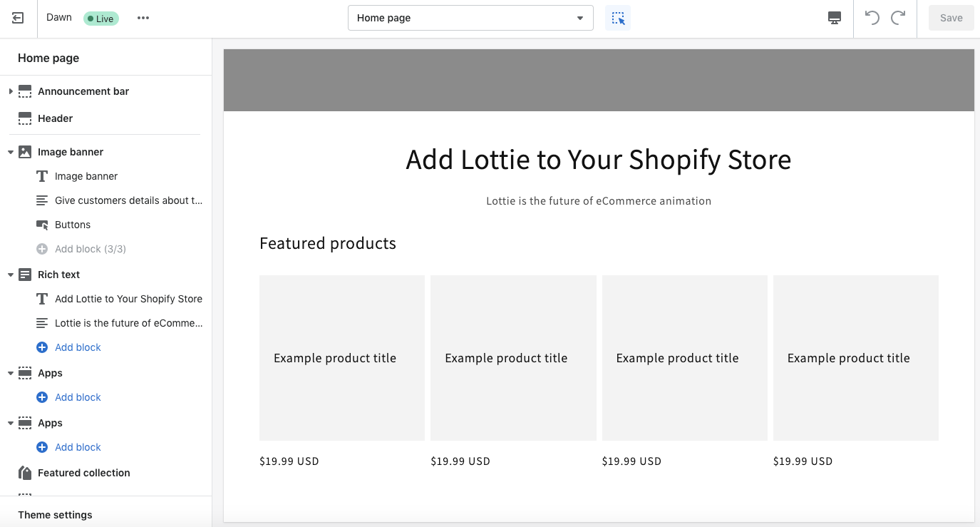Open Theme settings at sidebar bottom

point(55,515)
